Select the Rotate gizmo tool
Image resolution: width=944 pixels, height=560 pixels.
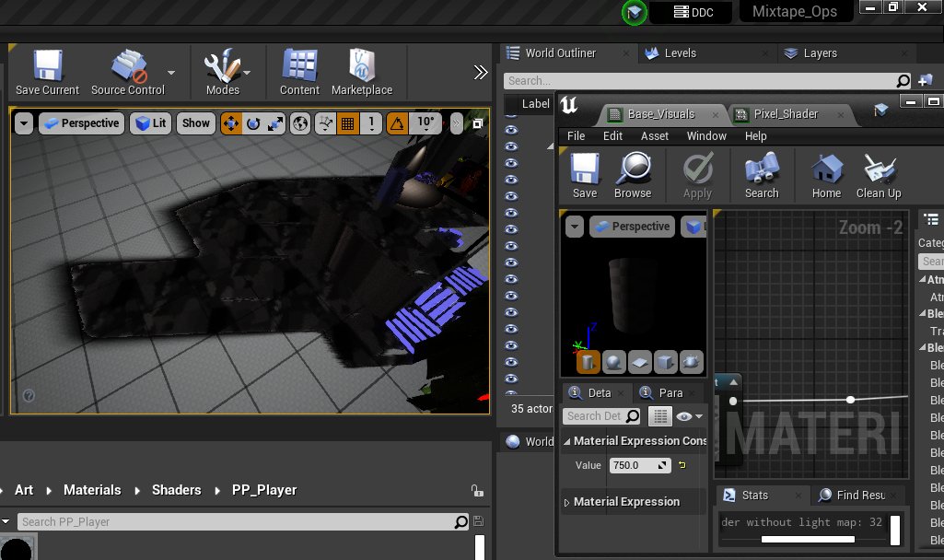pos(253,123)
